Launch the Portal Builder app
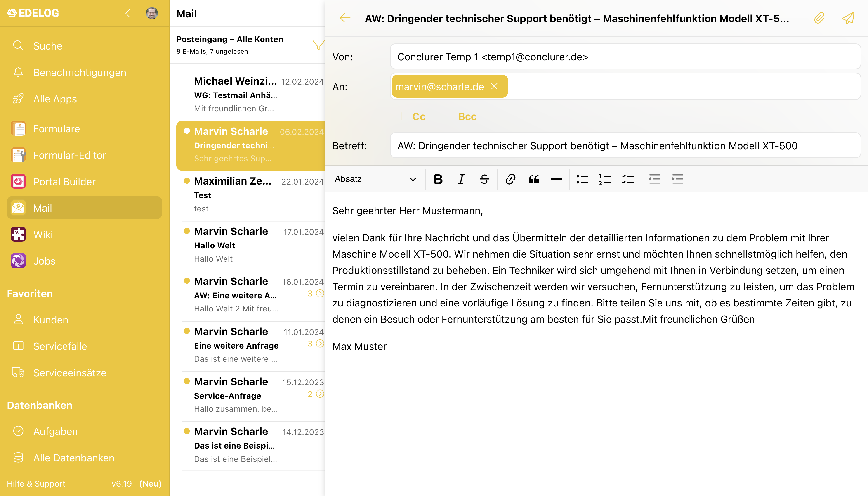The image size is (868, 496). pyautogui.click(x=84, y=182)
